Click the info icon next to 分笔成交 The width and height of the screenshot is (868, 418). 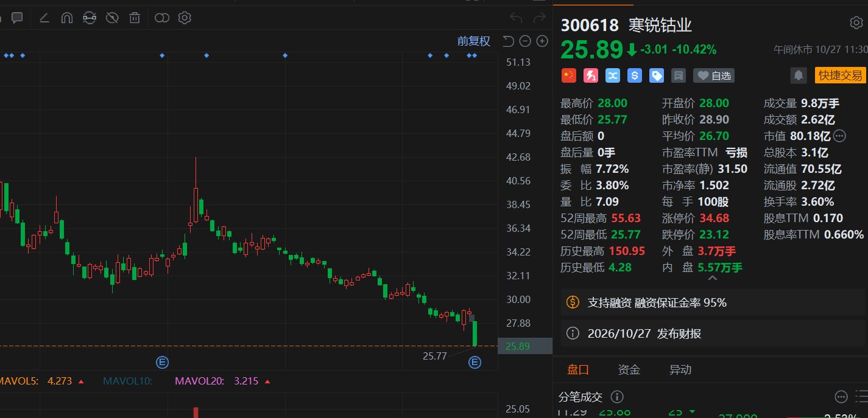616,397
